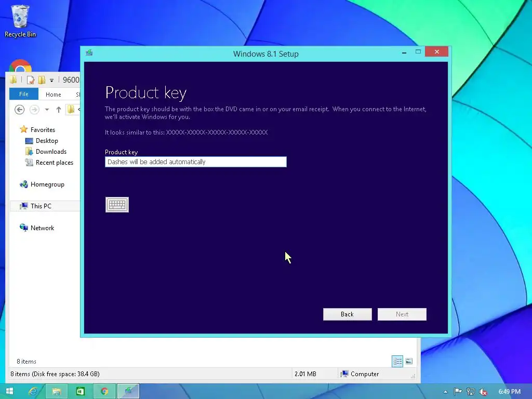Click the network tray icon

(x=471, y=392)
